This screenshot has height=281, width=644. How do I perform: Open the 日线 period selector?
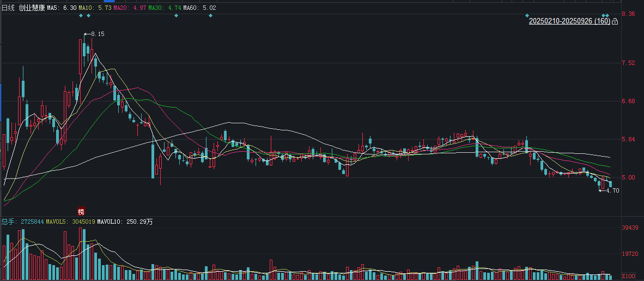click(9, 8)
